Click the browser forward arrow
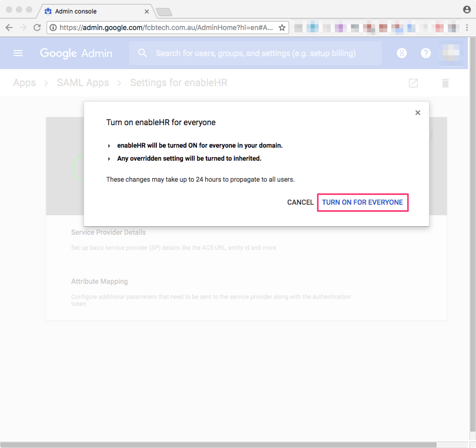 [x=23, y=28]
